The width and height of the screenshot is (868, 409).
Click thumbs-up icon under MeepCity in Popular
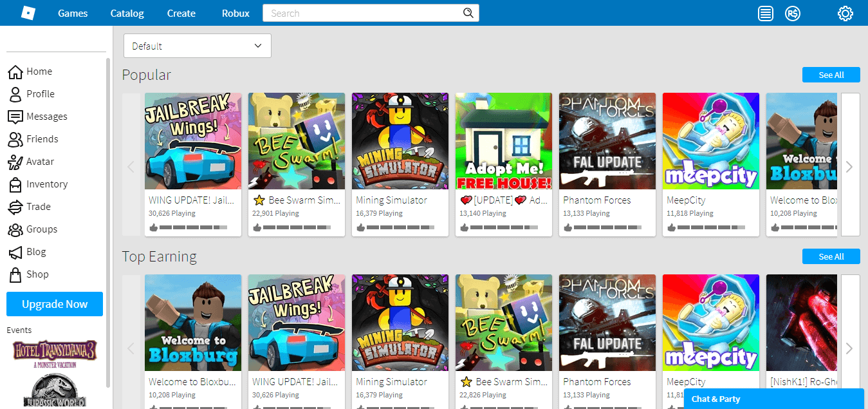[x=671, y=227]
